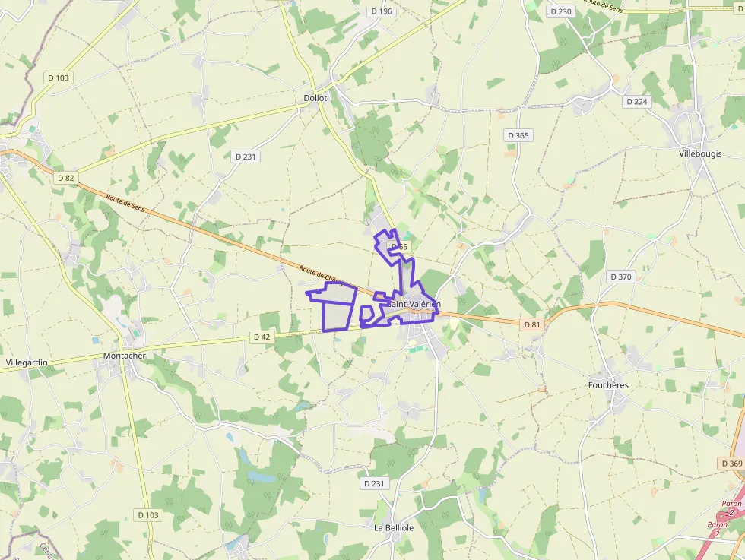Select the Villebougis village label

(x=700, y=154)
